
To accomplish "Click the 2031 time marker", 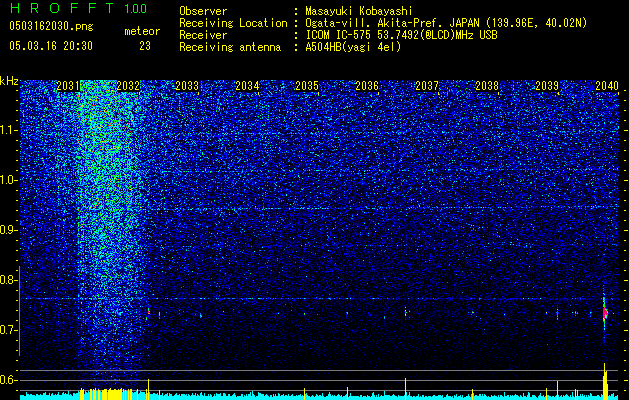I will (x=68, y=86).
